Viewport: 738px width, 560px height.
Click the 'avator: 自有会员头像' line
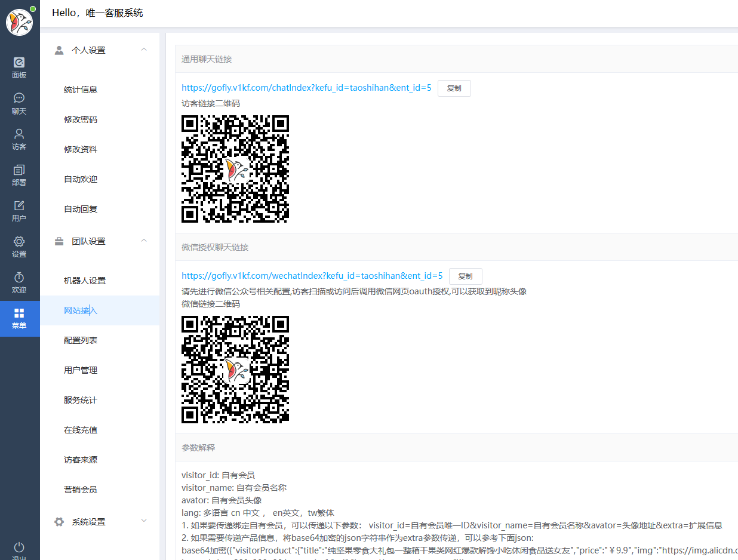(x=222, y=500)
